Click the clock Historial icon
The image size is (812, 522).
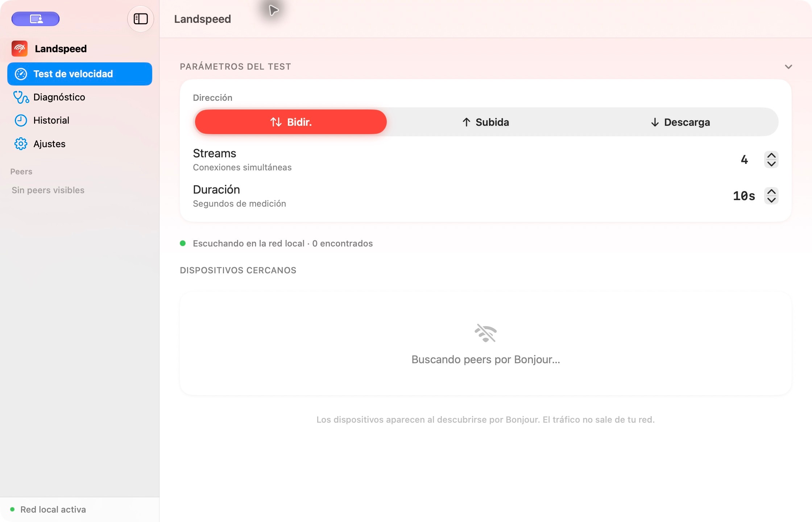21,120
